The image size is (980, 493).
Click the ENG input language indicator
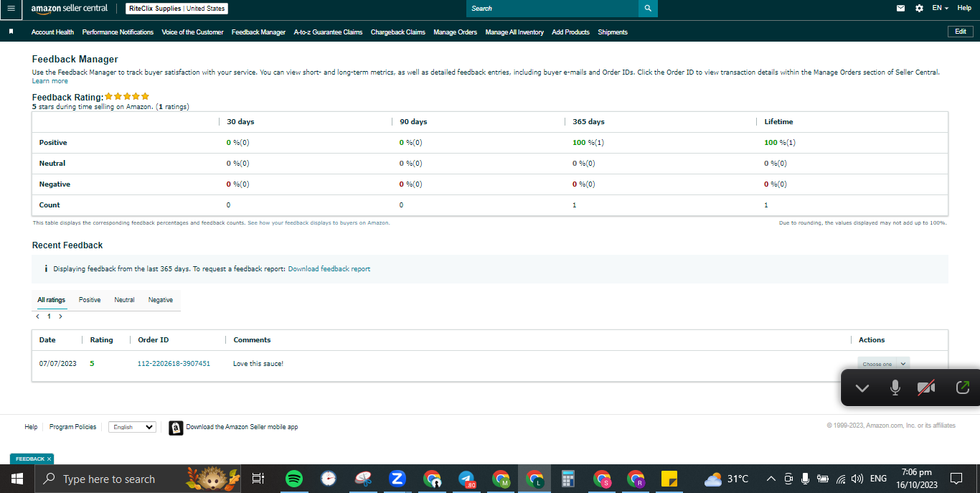click(x=878, y=479)
